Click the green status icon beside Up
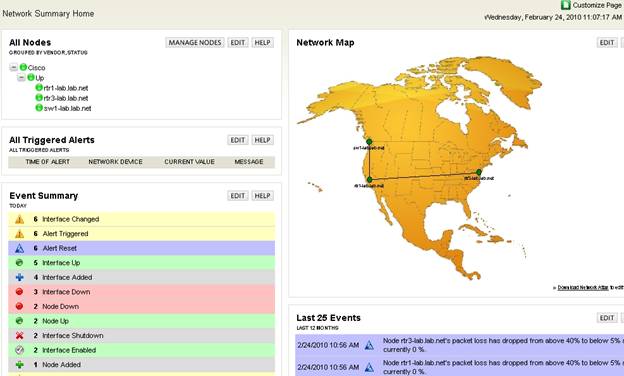This screenshot has height=376, width=624. tap(31, 78)
